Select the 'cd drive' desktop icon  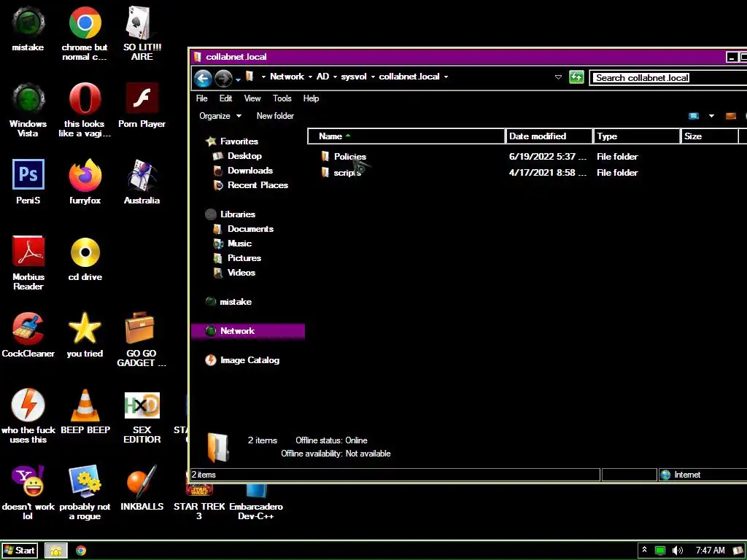(x=85, y=258)
